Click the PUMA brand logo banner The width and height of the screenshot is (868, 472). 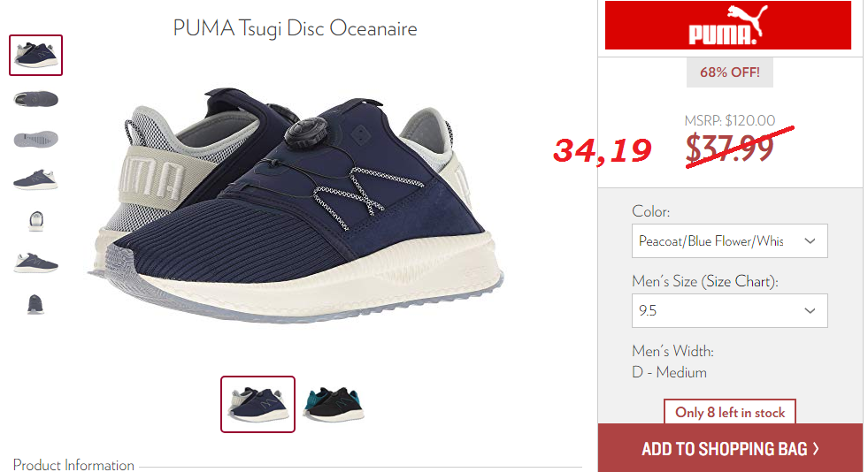coord(728,26)
